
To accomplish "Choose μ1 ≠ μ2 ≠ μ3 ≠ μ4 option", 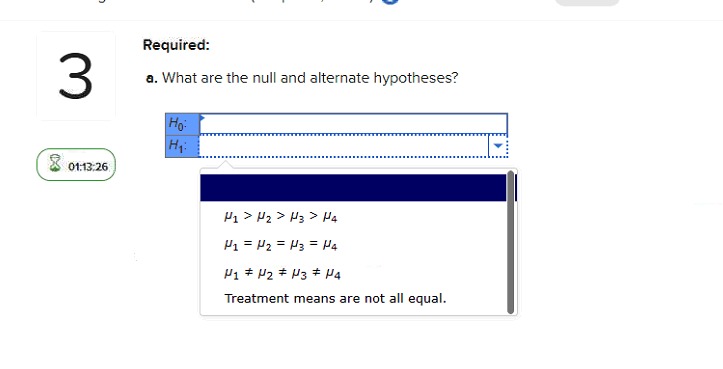I will 282,274.
